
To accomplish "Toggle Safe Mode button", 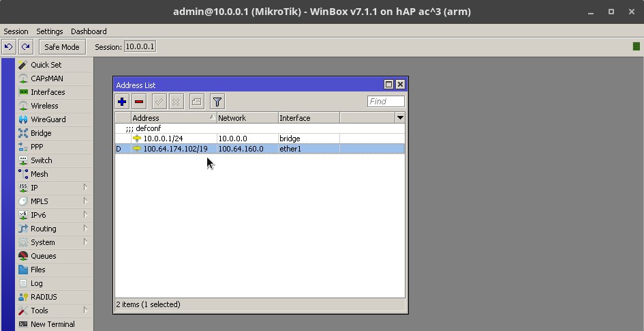I will point(62,47).
